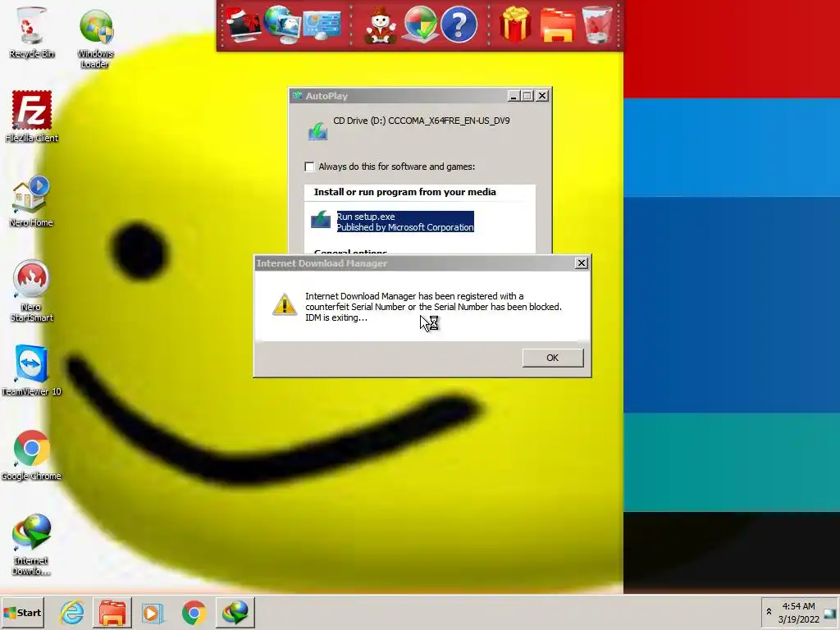
Task: Click OK in the Internet Download Manager dialog
Action: pyautogui.click(x=553, y=358)
